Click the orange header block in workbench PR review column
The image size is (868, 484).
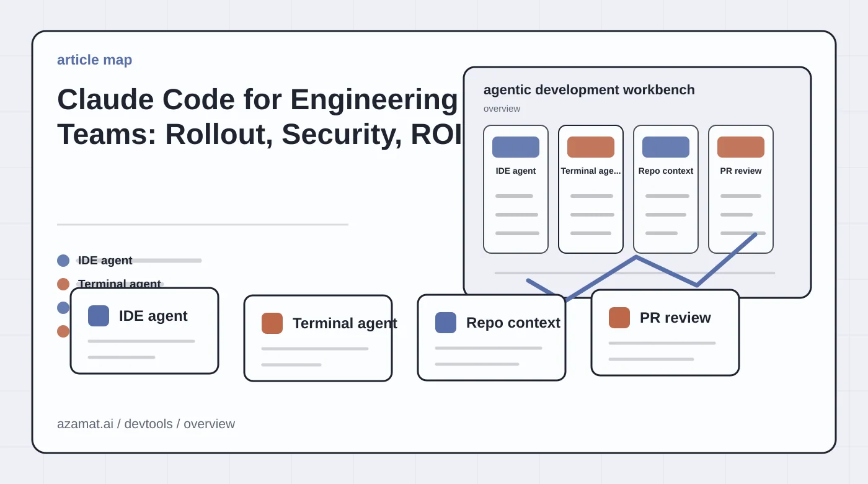tap(741, 147)
